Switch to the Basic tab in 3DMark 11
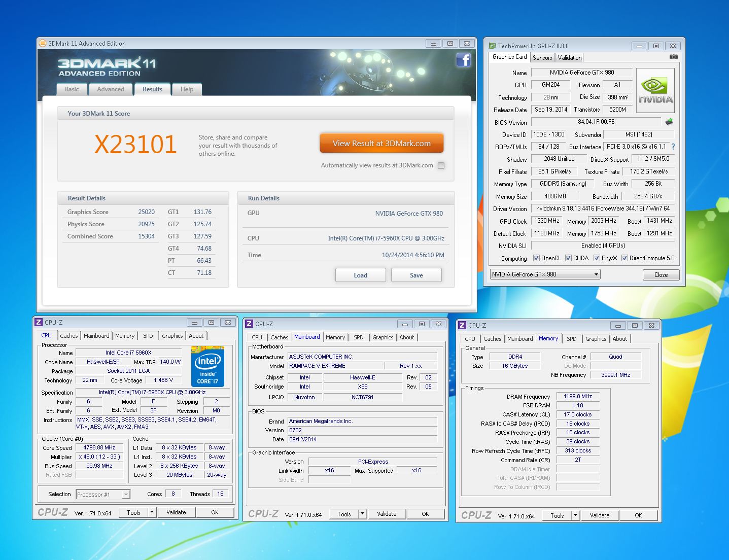 pyautogui.click(x=72, y=89)
